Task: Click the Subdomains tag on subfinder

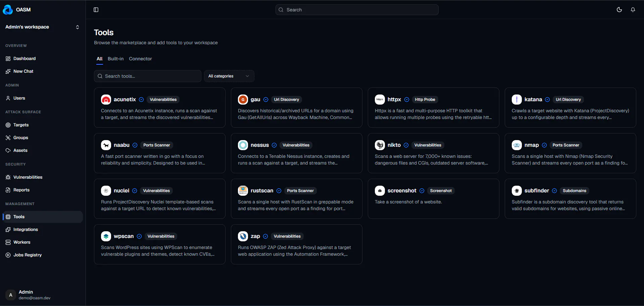Action: coord(575,191)
